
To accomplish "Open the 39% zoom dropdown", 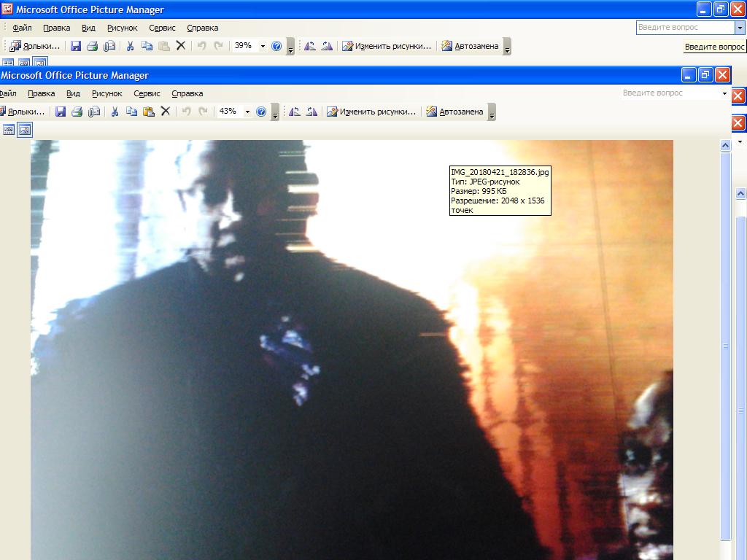I will (x=263, y=46).
